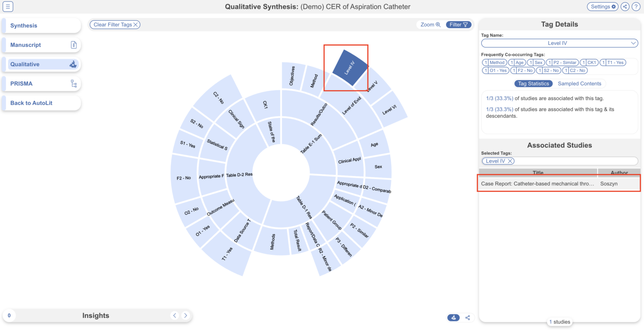Screen dimensions: 644x330
Task: Toggle the Sampled Contents view in Tag Details
Action: (580, 83)
